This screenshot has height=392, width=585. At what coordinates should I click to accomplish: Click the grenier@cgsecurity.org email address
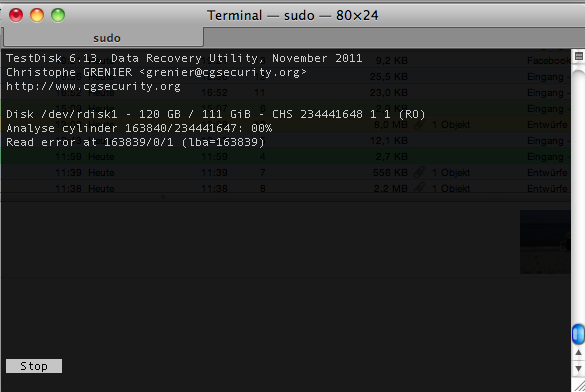223,72
